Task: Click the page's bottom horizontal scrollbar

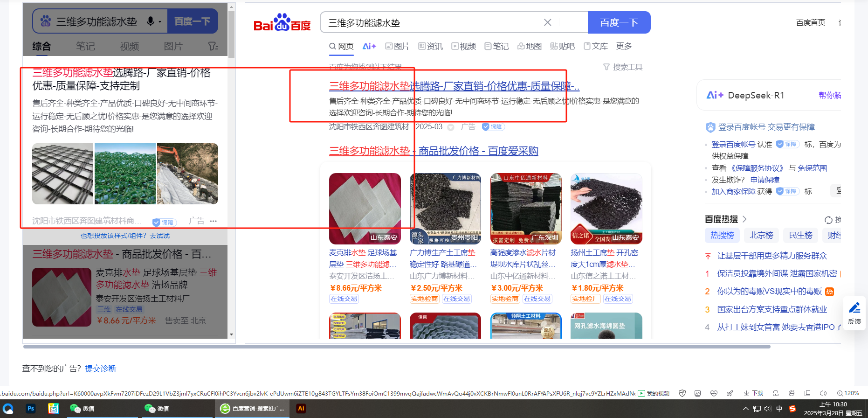Action: (x=396, y=347)
